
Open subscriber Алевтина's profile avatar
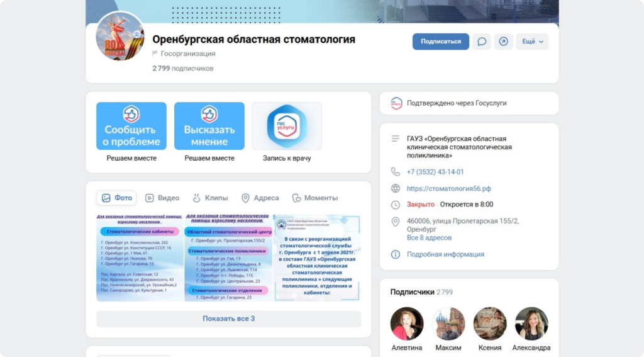[407, 324]
